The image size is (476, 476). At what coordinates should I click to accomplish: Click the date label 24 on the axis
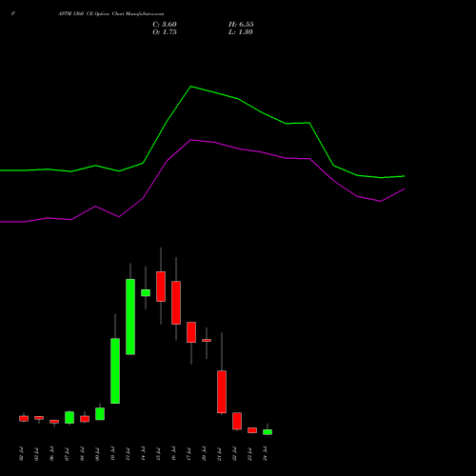pyautogui.click(x=266, y=454)
